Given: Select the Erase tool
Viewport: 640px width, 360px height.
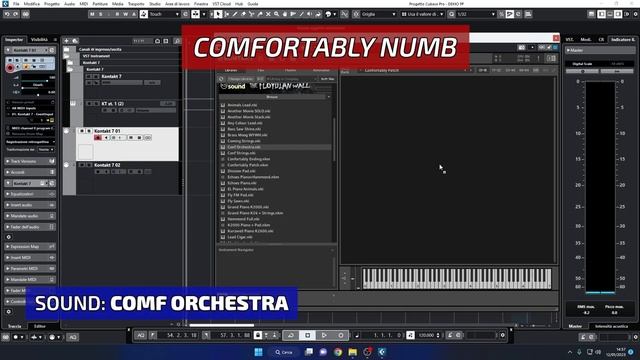Looking at the screenshot, I should tap(243, 14).
